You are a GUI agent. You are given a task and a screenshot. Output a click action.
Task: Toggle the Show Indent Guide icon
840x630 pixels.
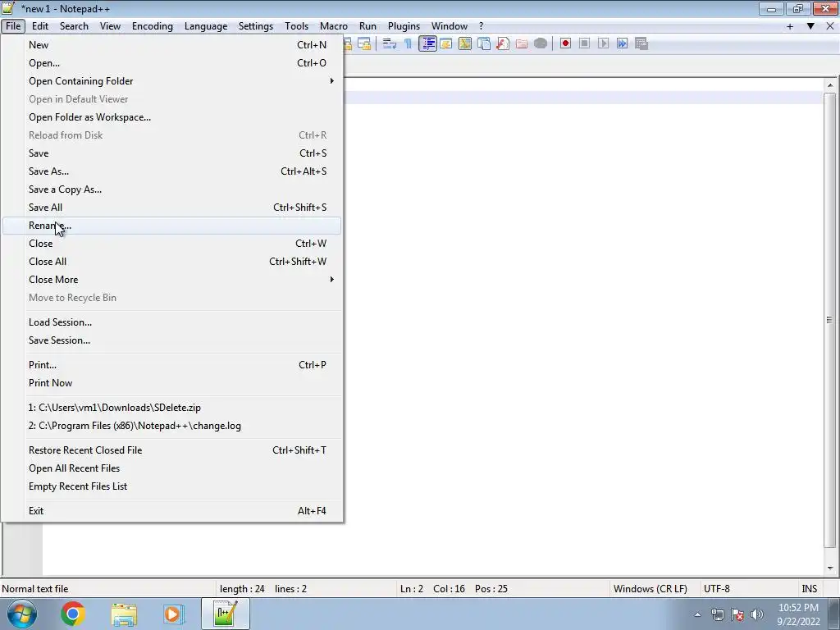pyautogui.click(x=427, y=44)
